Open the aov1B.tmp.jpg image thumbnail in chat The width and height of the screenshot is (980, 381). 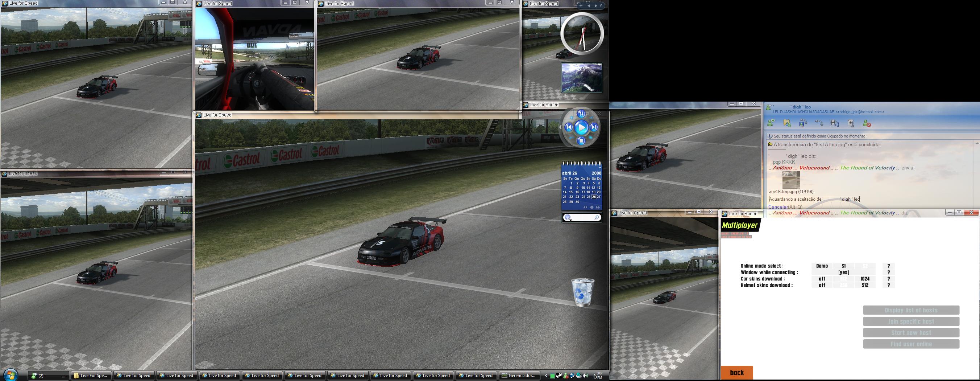click(791, 180)
